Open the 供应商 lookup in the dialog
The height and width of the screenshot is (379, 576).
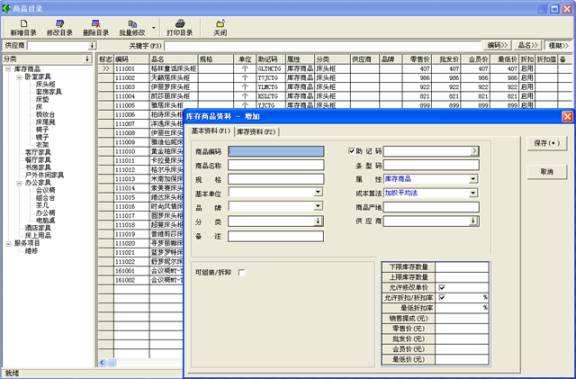pos(474,221)
